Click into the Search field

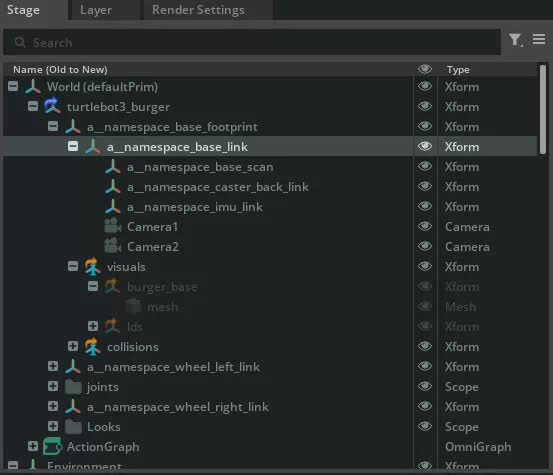tap(252, 42)
